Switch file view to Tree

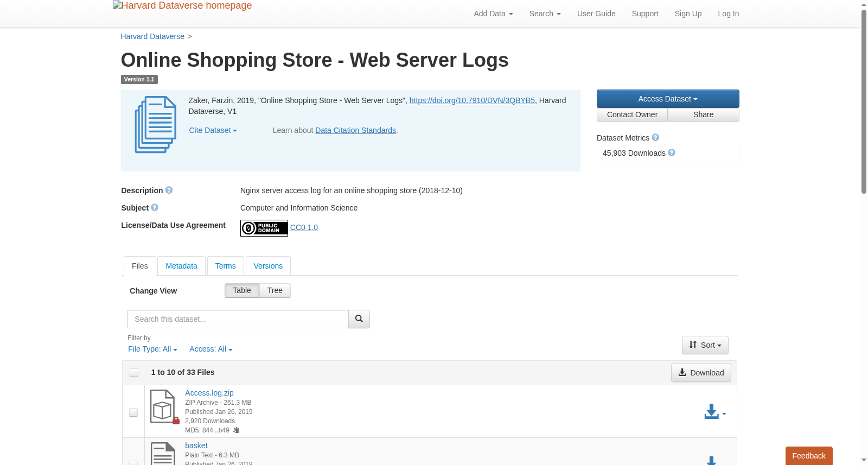click(275, 291)
